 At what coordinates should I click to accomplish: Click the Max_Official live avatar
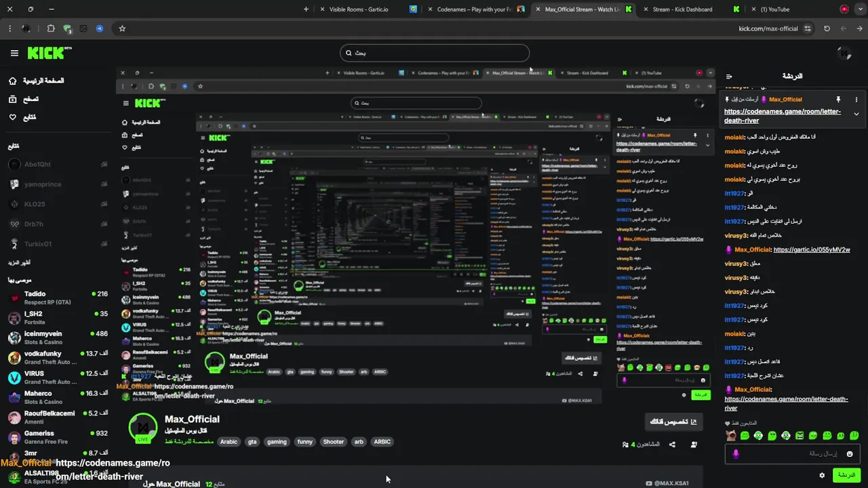(142, 428)
